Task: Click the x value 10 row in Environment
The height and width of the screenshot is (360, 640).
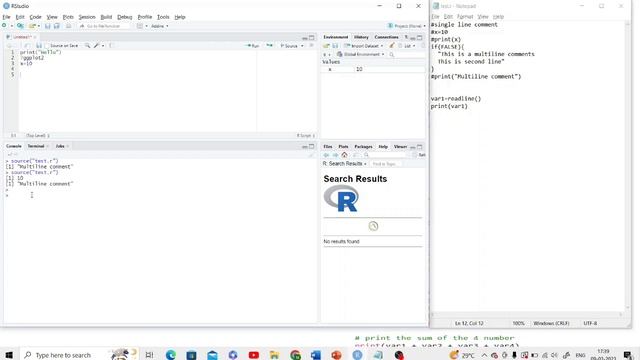Action: point(373,69)
